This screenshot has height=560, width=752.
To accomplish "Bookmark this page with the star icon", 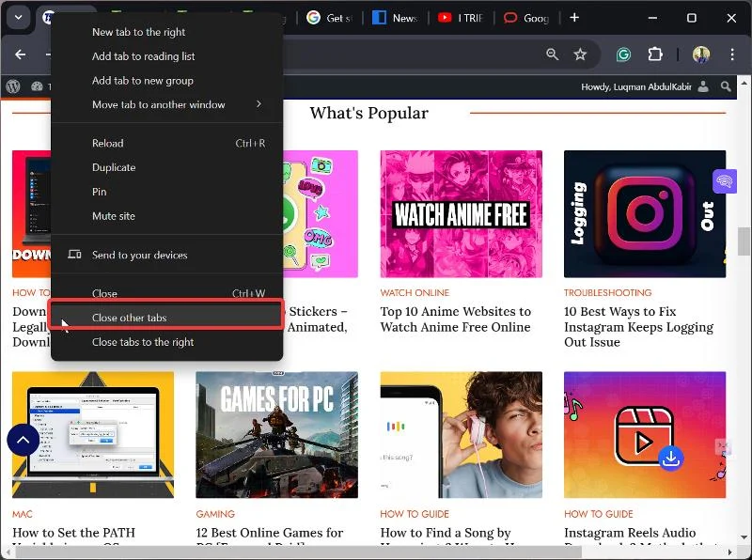I will [580, 54].
